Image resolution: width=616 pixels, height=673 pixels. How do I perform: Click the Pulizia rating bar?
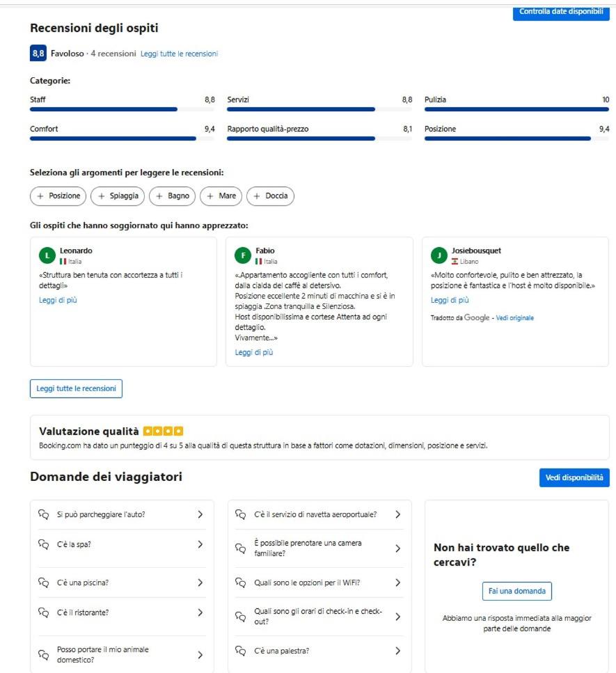(x=517, y=109)
